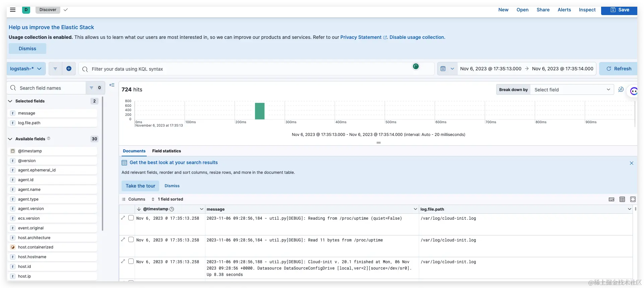This screenshot has width=644, height=288.
Task: Switch to the Documents tab
Action: [x=134, y=151]
